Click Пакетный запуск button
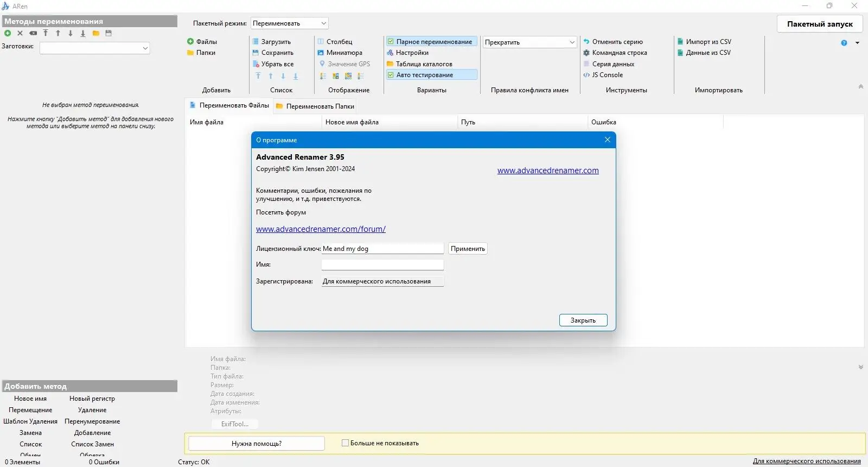 tap(820, 24)
